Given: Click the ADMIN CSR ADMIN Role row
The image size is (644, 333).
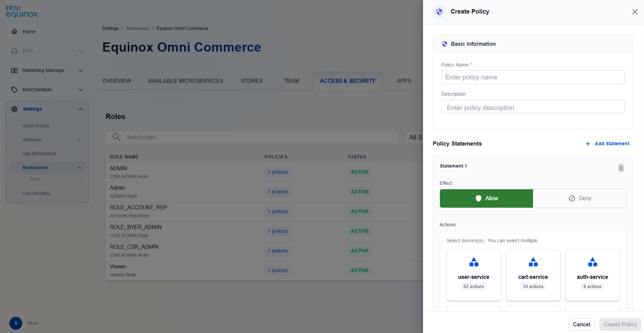Looking at the screenshot, I should 264,172.
